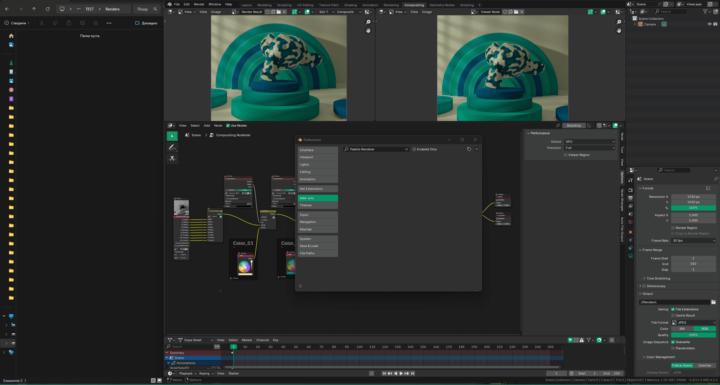The height and width of the screenshot is (385, 720).
Task: Open the Tool tab icon in Properties editor
Action: [630, 180]
